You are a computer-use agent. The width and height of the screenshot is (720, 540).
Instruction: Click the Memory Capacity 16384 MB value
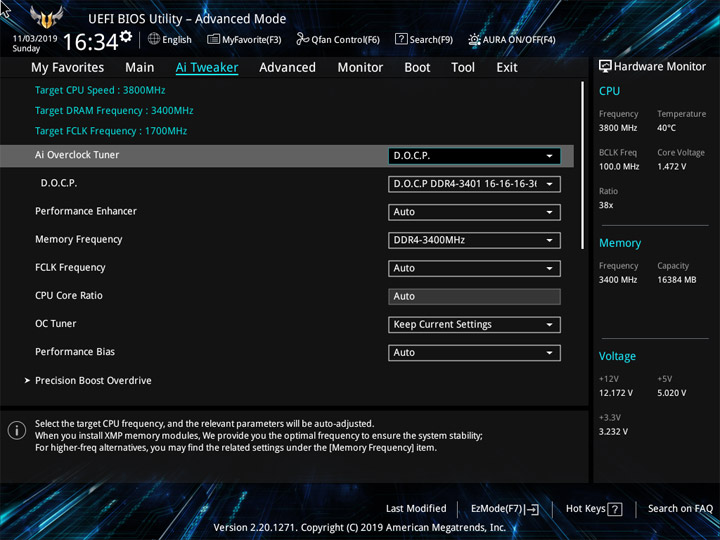click(x=676, y=280)
